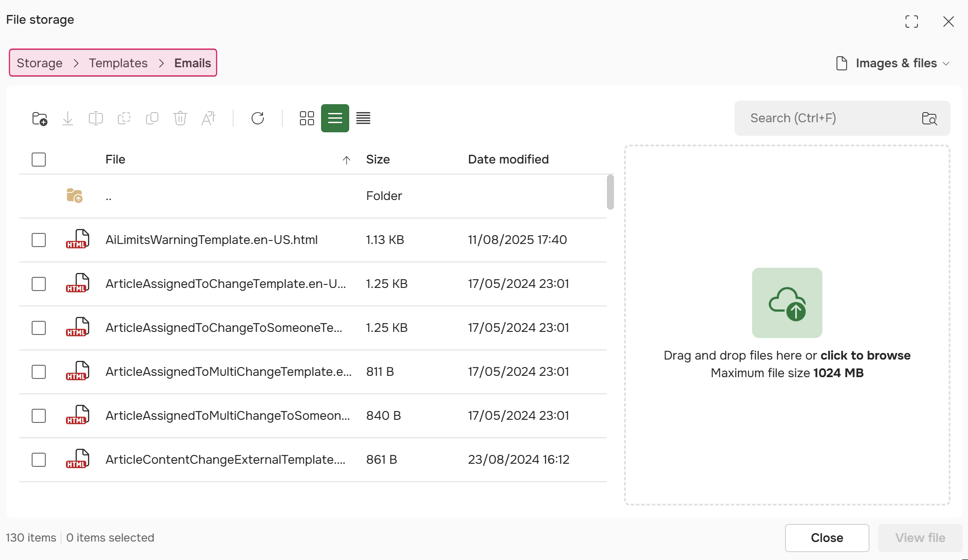Check the AiLimitsWarningTemplate.en-US.html checkbox
968x560 pixels.
39,240
